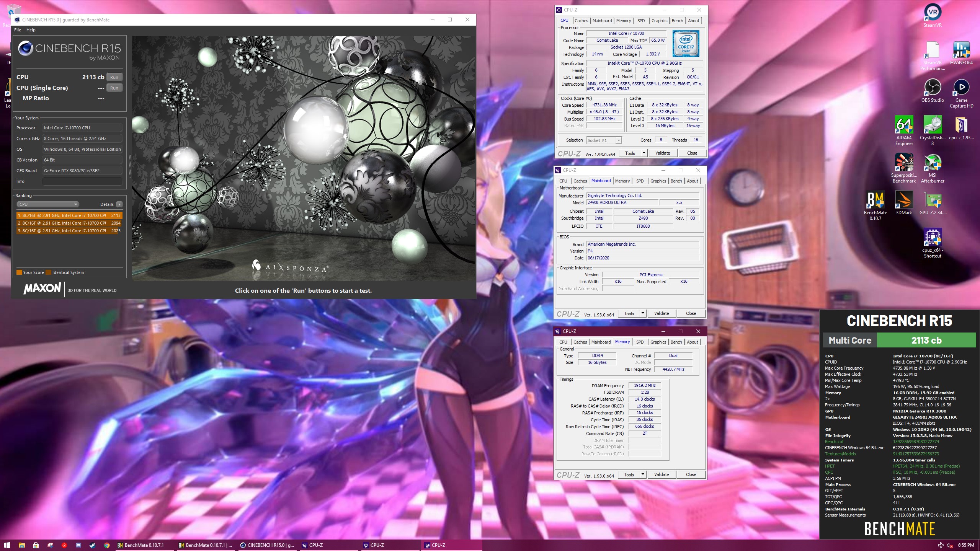Open the Windows Start menu

(7, 545)
